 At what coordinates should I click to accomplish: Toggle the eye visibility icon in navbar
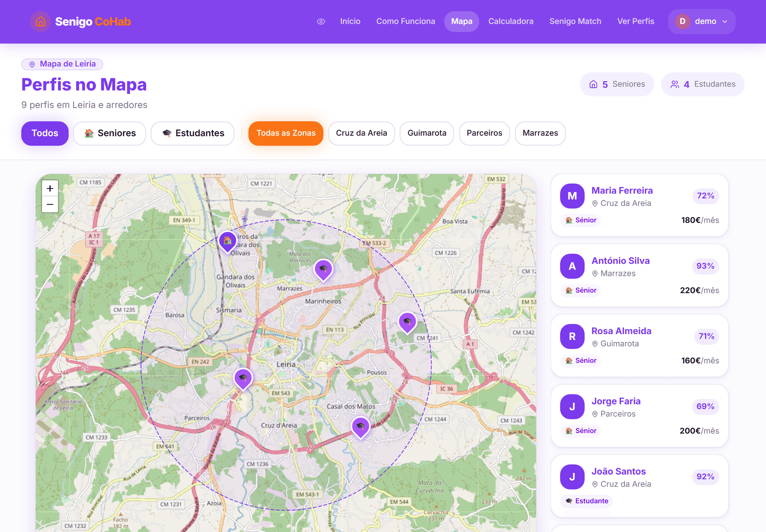click(x=321, y=21)
